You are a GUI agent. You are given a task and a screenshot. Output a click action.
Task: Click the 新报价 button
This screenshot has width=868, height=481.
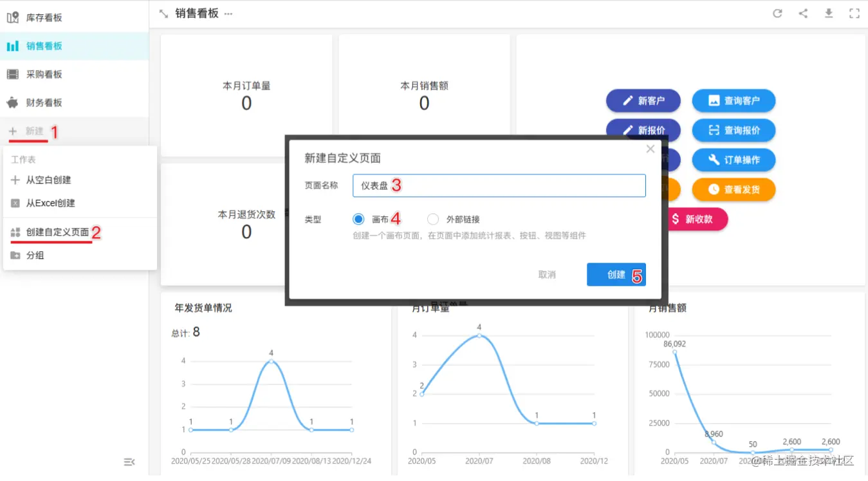pyautogui.click(x=643, y=130)
